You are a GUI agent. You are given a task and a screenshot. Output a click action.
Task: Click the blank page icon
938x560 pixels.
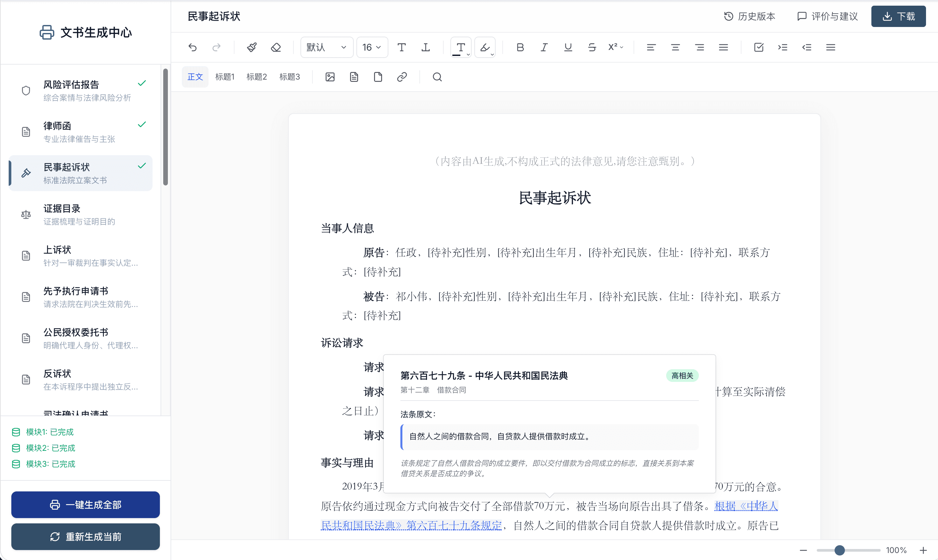coord(378,77)
